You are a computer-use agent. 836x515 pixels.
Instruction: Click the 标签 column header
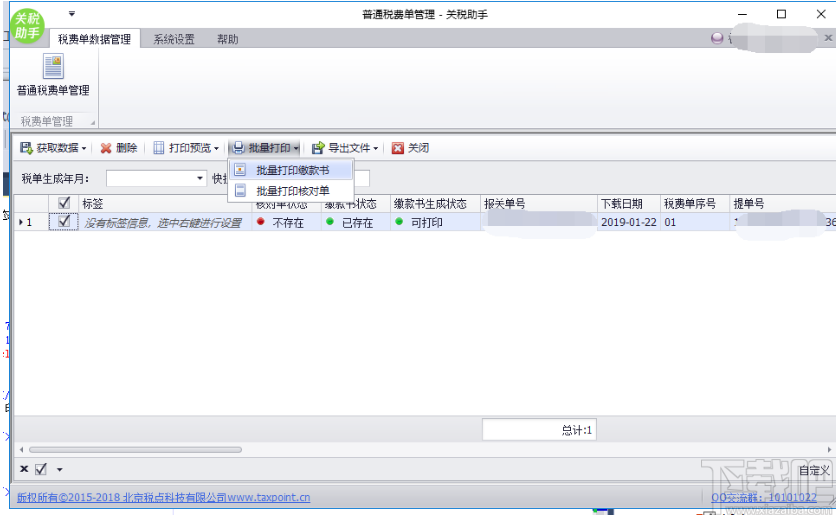(165, 204)
